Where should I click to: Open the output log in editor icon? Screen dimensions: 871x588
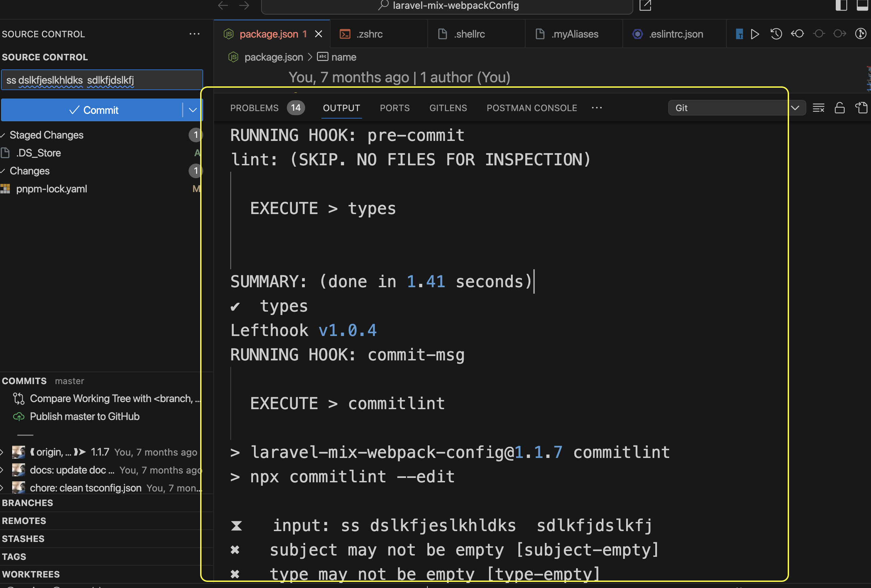coord(861,108)
